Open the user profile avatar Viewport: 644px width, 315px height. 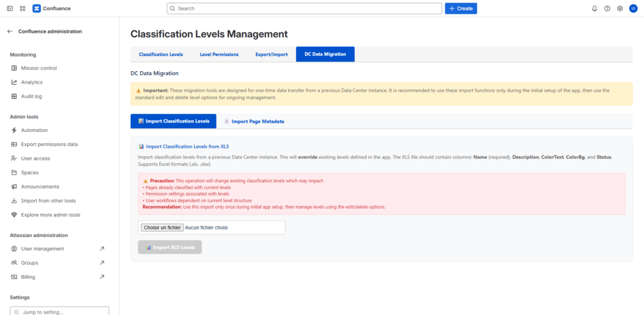tap(633, 8)
